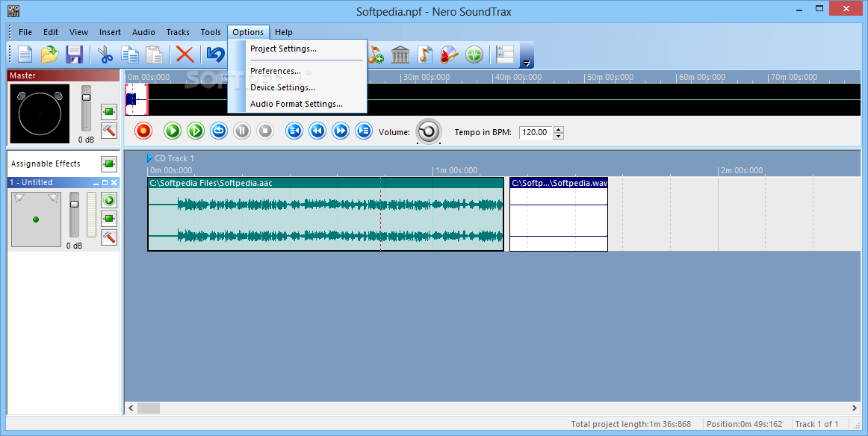Viewport: 868px width, 436px height.
Task: Pause playback with the gray pause button
Action: pos(242,131)
